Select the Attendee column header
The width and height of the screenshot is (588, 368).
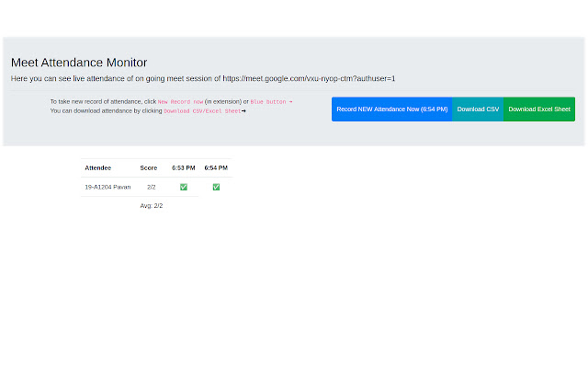click(x=98, y=168)
